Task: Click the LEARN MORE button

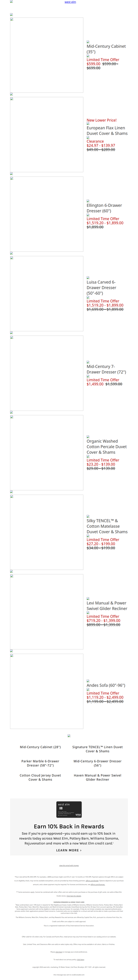Action: [69, 850]
